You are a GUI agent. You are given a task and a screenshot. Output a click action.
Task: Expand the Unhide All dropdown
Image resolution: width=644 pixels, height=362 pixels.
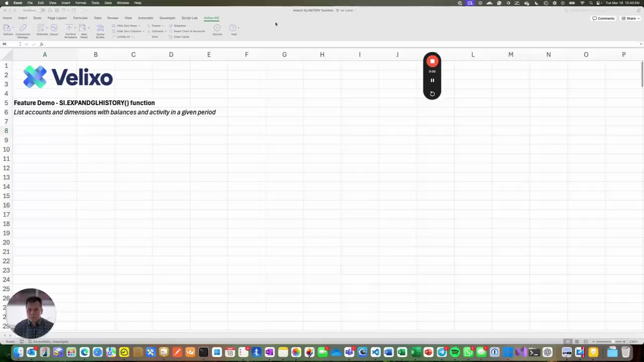coord(132,37)
